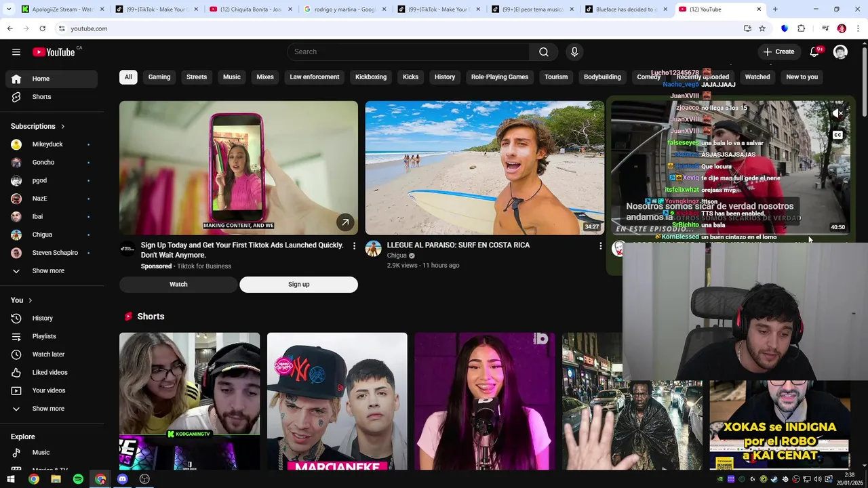Open the account avatar menu
This screenshot has width=868, height=488.
pos(840,52)
